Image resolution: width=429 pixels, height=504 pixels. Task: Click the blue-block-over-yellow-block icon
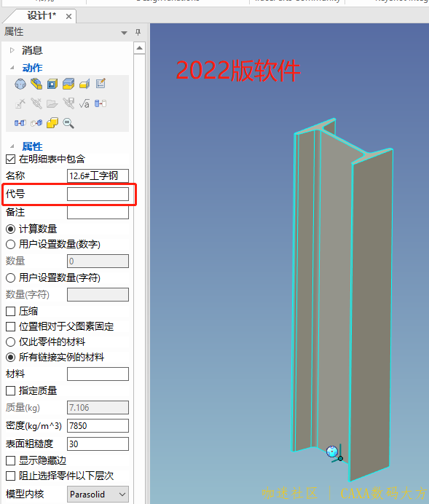pyautogui.click(x=68, y=84)
